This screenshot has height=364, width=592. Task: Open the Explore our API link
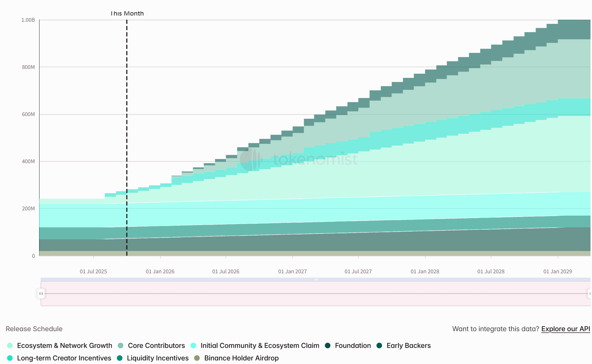pyautogui.click(x=566, y=329)
